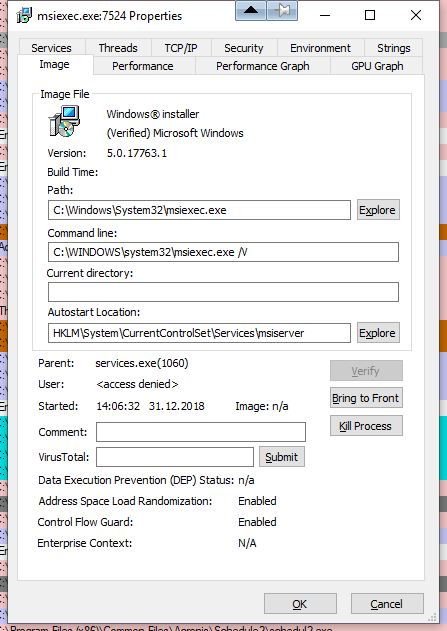The image size is (447, 631).
Task: Click Explore next to the Path field
Action: (378, 210)
